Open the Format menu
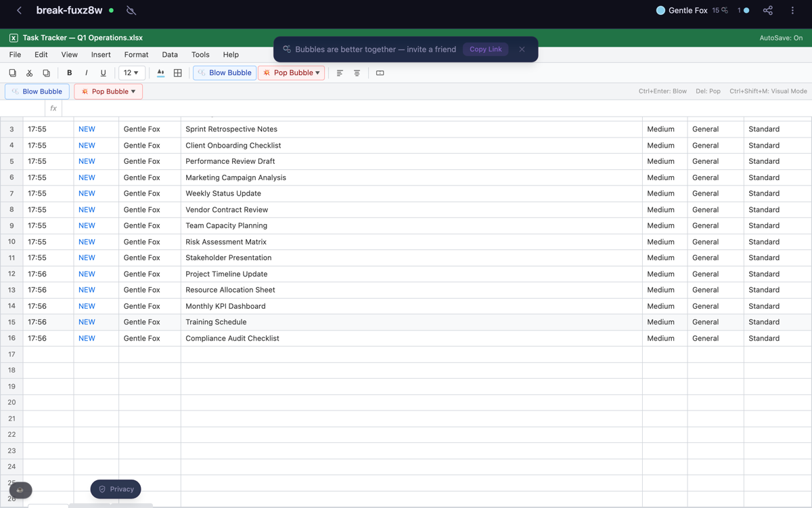This screenshot has height=508, width=812. pyautogui.click(x=136, y=55)
